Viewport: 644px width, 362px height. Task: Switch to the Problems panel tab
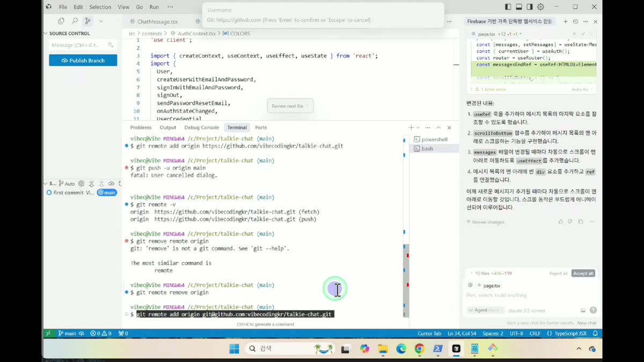point(141,128)
